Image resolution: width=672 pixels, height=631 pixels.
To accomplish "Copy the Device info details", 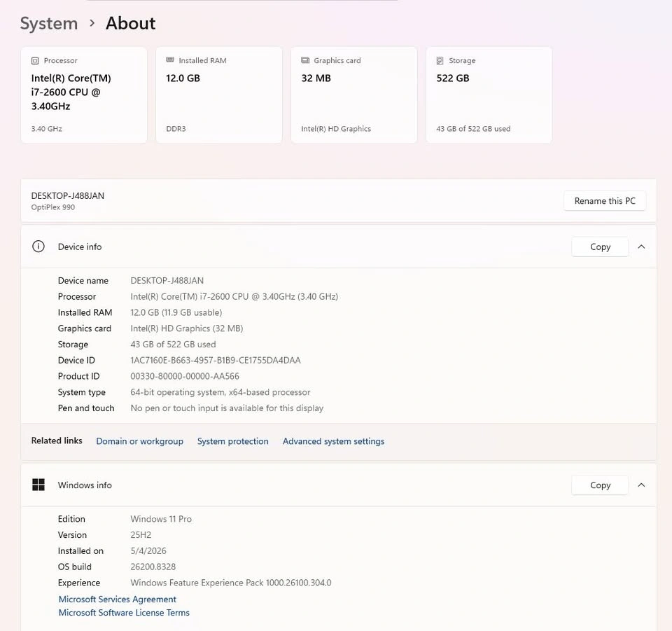I will tap(600, 247).
